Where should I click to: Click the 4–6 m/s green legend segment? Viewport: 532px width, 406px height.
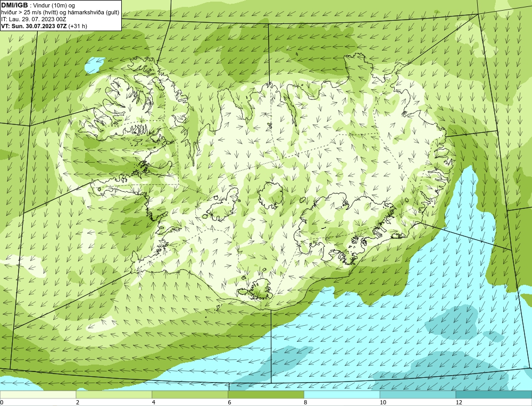point(190,394)
